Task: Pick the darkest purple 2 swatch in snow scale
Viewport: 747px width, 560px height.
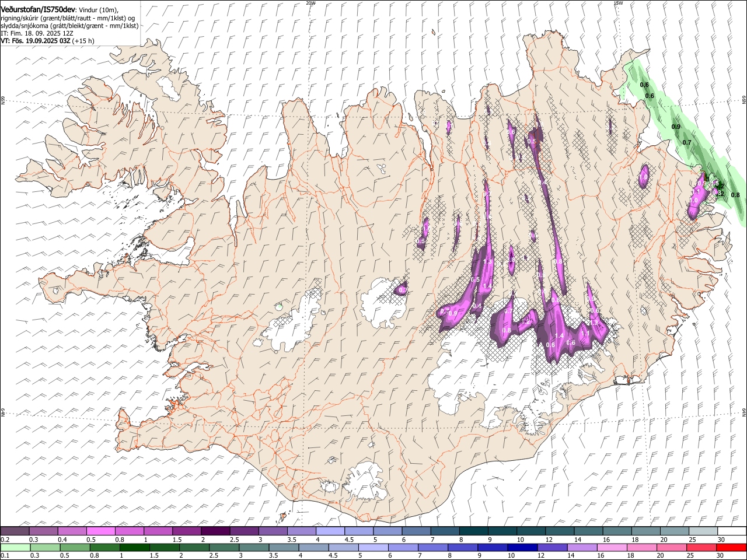Action: 215,531
